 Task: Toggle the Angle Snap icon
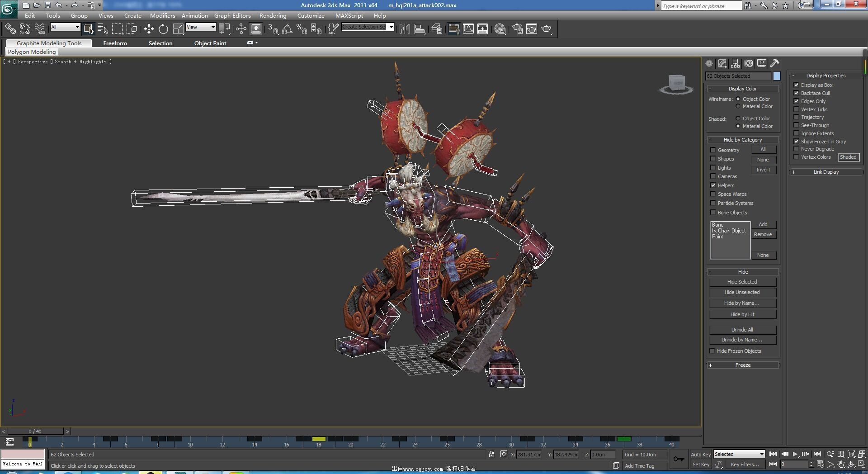(287, 29)
